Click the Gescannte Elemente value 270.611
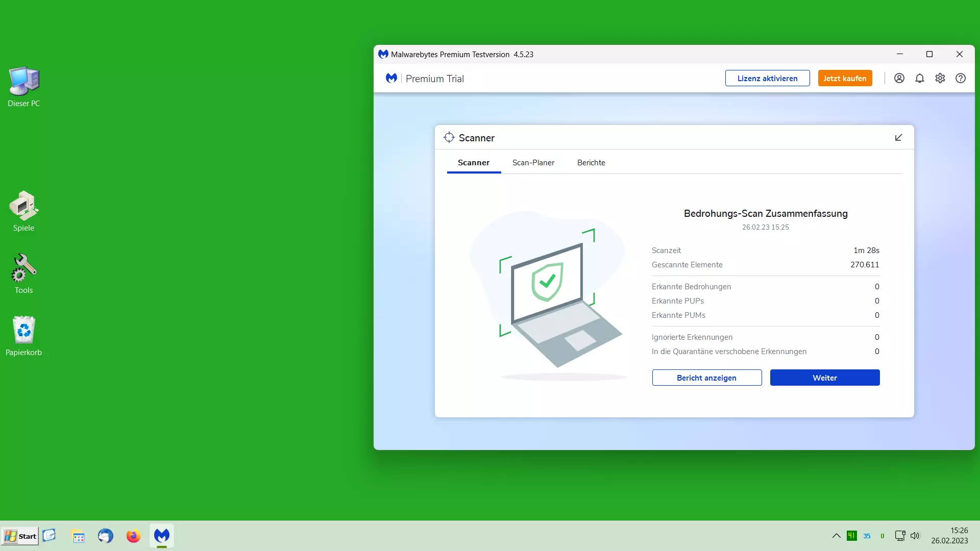Image resolution: width=980 pixels, height=551 pixels. tap(865, 265)
